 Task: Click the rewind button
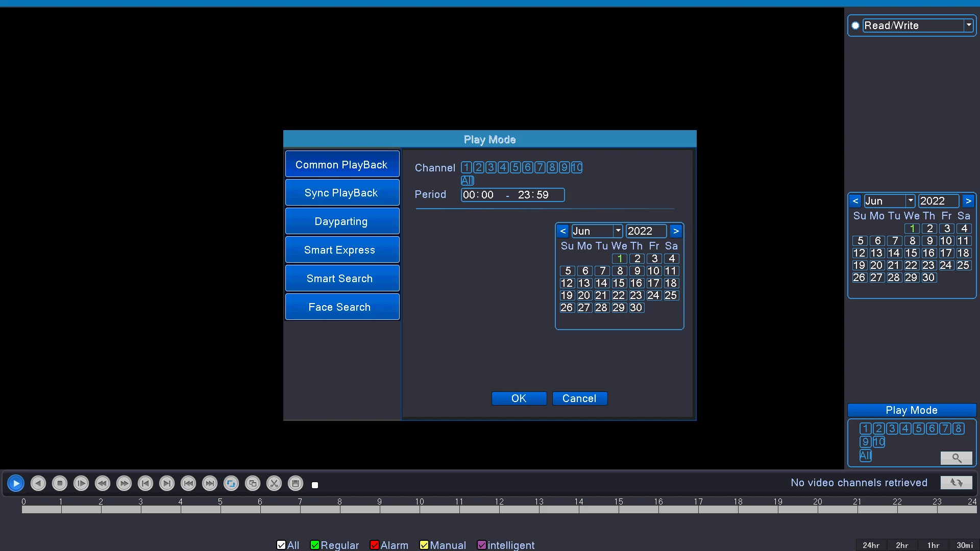(103, 483)
